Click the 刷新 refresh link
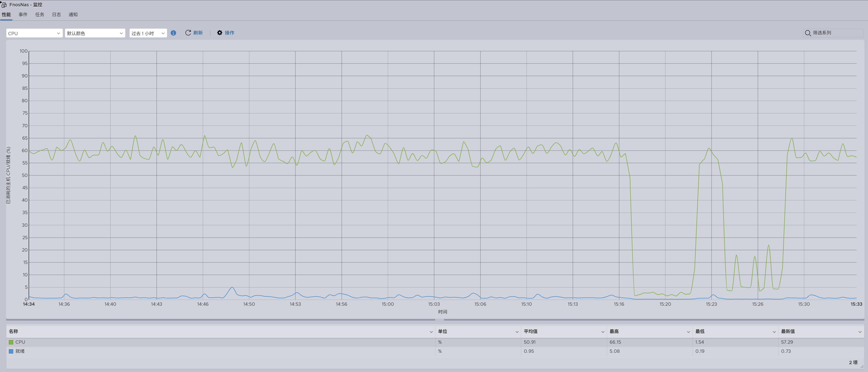 point(198,33)
